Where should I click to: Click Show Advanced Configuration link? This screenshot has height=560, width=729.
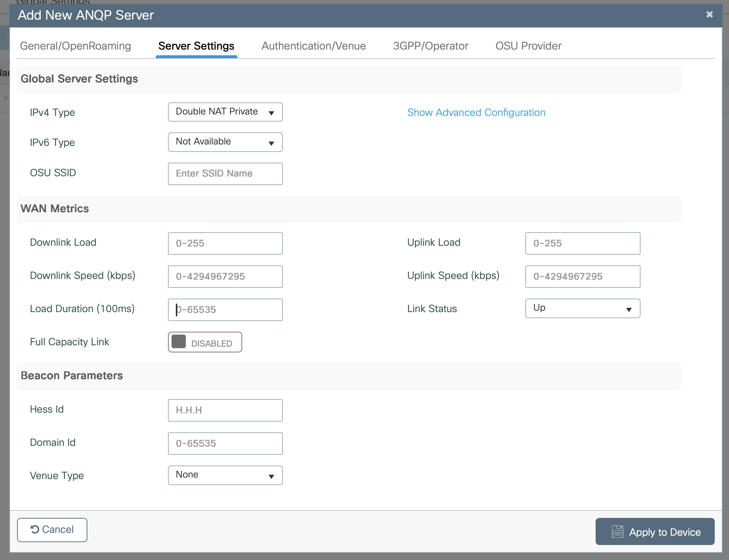(476, 113)
